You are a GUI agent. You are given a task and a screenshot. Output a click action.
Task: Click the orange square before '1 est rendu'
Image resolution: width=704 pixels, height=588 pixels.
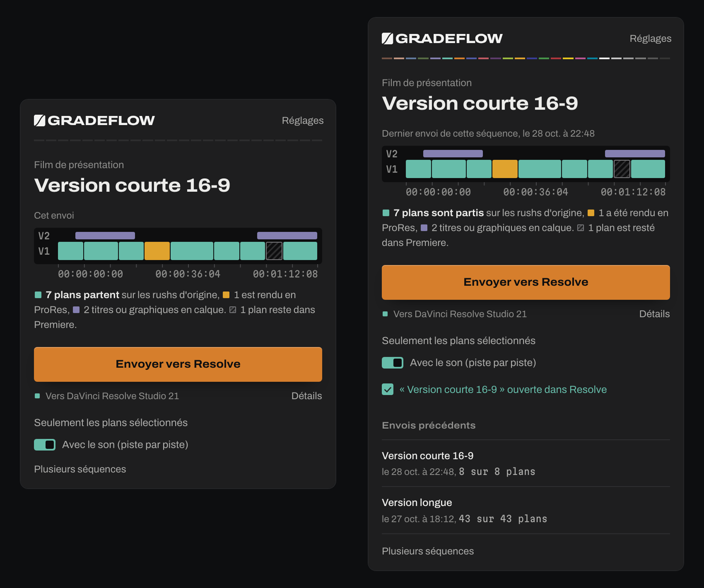coord(226,295)
